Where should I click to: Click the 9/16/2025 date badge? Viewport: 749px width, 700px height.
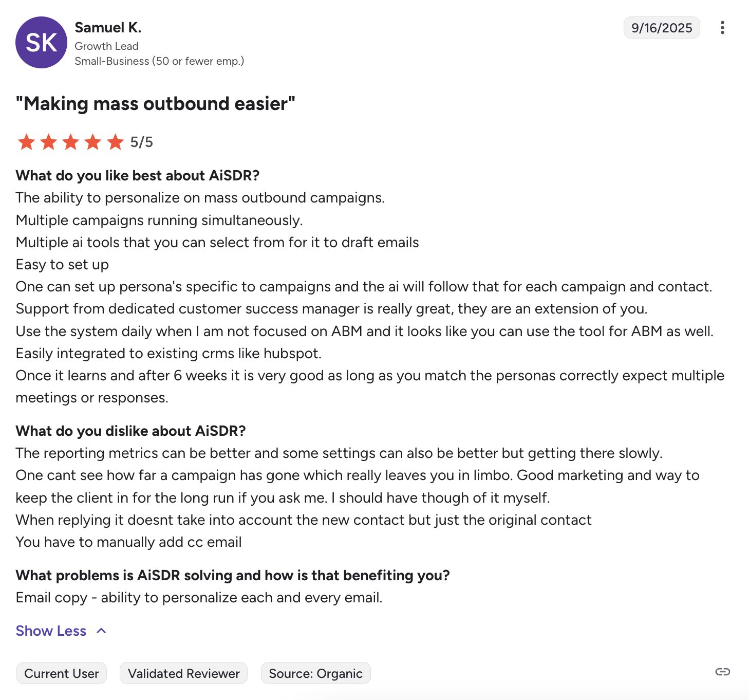pos(661,28)
